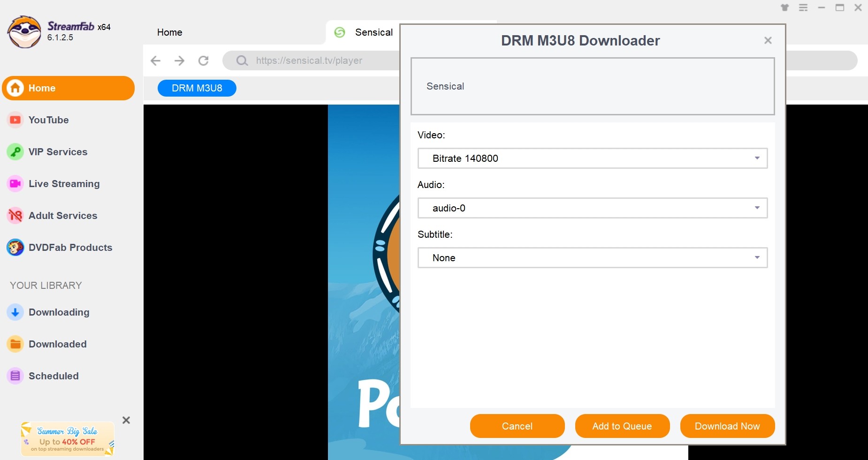868x460 pixels.
Task: Switch to the Home tab
Action: [170, 32]
